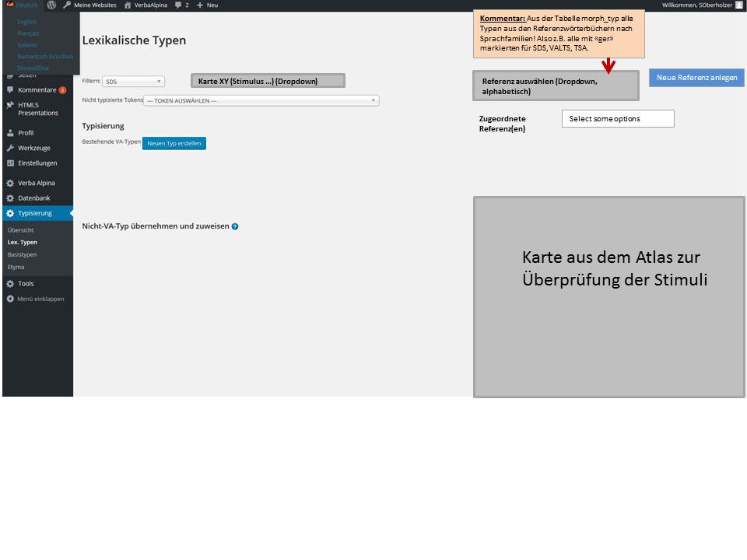
Task: Open the comments bubble icon in admin bar
Action: click(x=178, y=5)
